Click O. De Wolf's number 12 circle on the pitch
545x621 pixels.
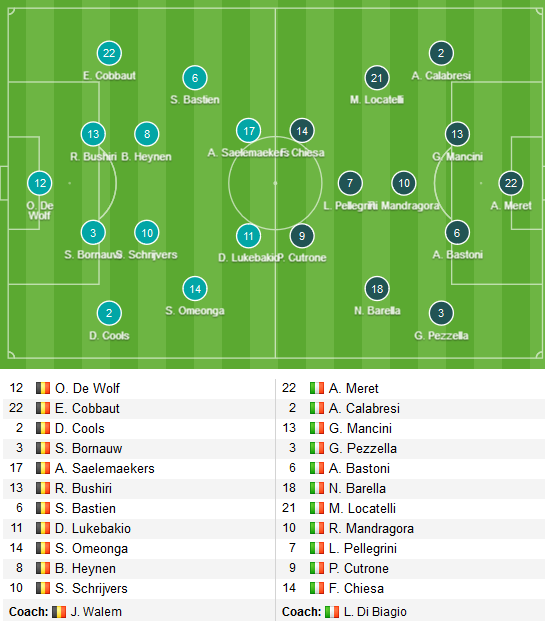(x=40, y=183)
